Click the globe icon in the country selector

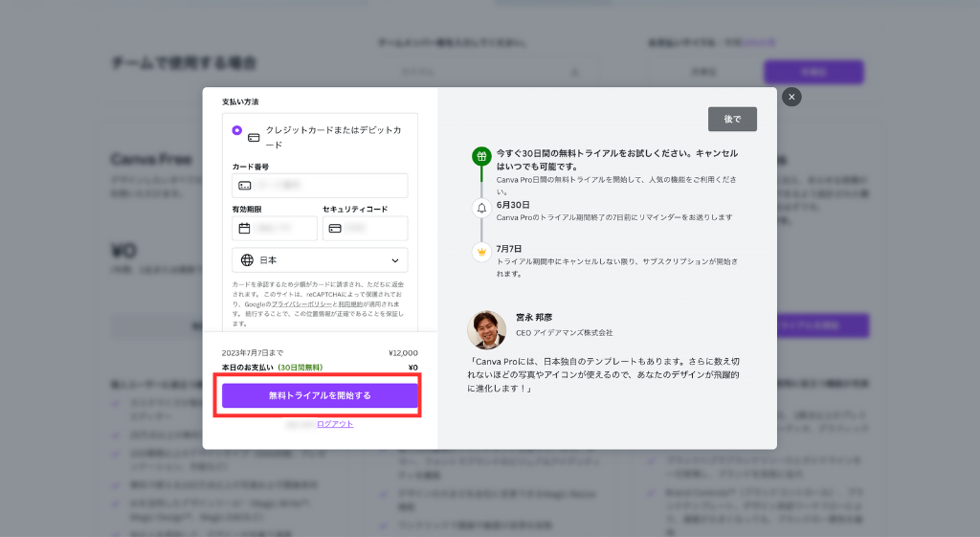247,260
